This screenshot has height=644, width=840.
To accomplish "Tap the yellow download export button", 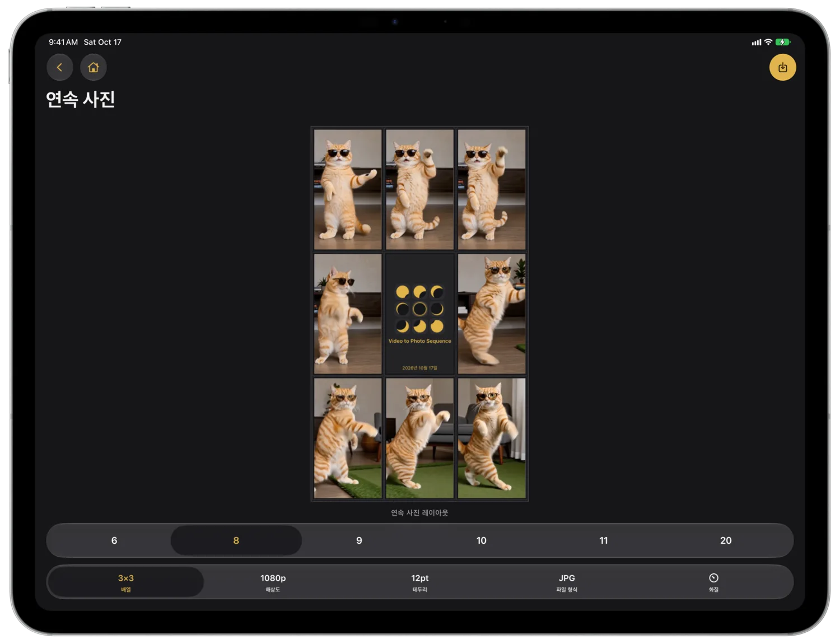I will [x=782, y=67].
